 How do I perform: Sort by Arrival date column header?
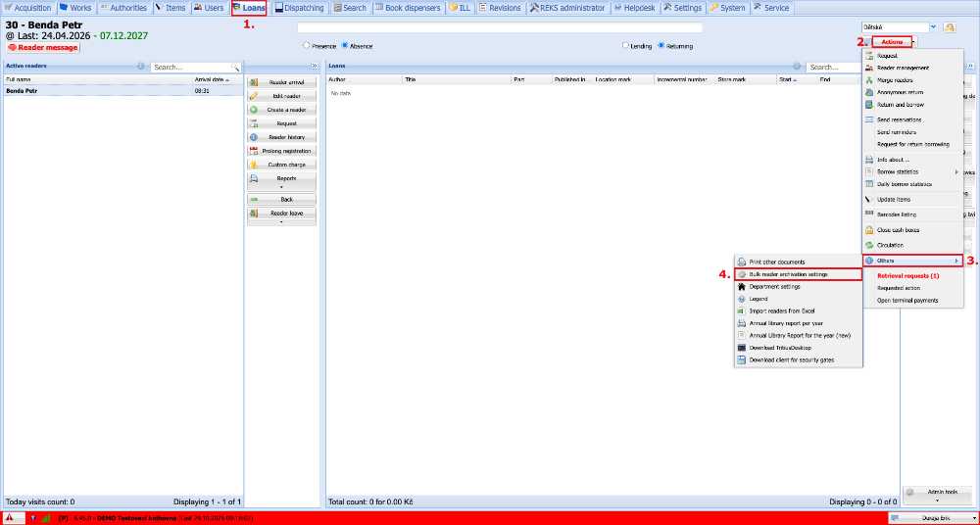coord(218,80)
